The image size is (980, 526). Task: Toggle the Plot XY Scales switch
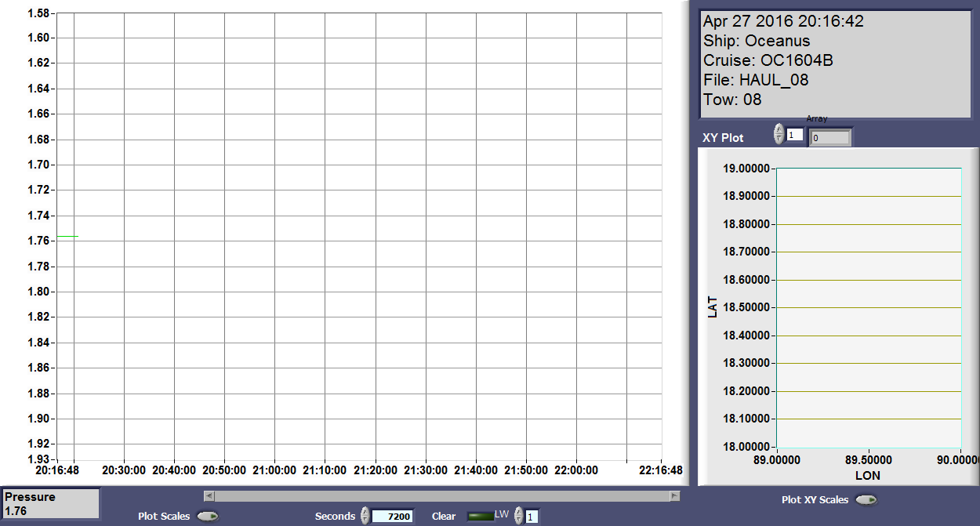pos(866,499)
